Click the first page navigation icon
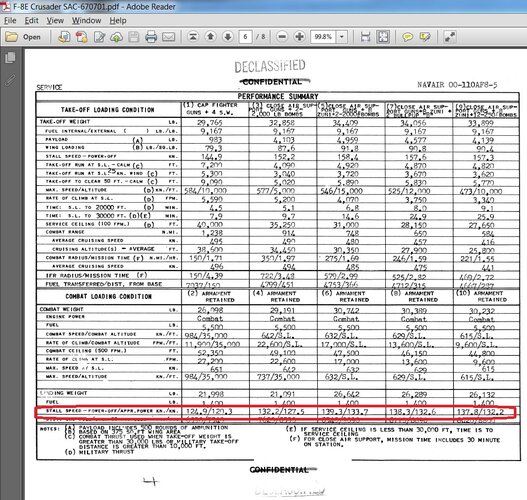Image resolution: width=527 pixels, height=500 pixels. (x=193, y=37)
